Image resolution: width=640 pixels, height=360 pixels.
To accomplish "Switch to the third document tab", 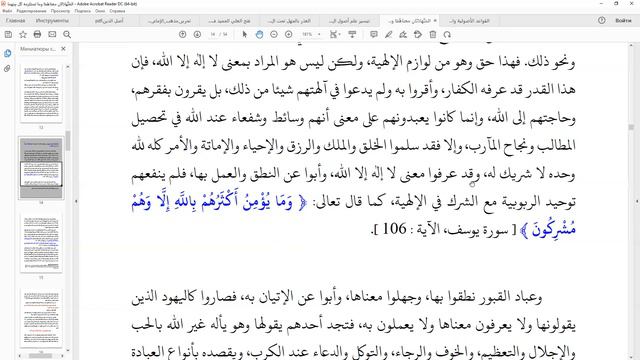I will point(229,20).
